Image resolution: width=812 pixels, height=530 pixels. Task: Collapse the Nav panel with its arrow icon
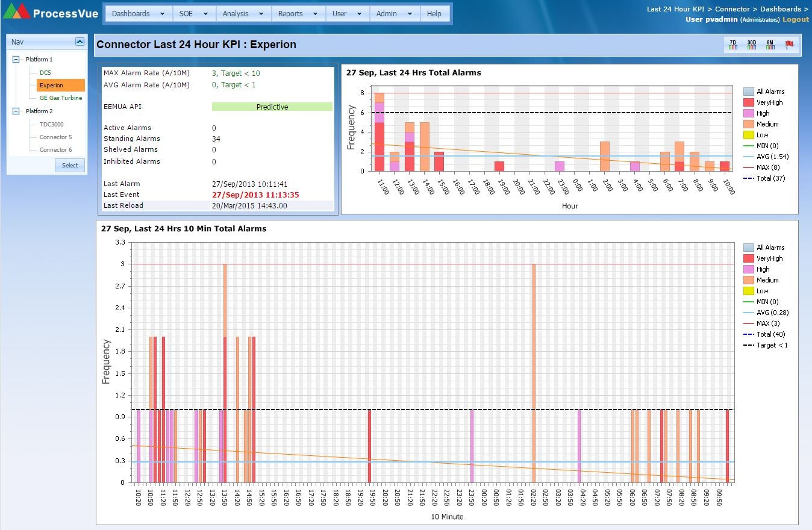click(80, 42)
